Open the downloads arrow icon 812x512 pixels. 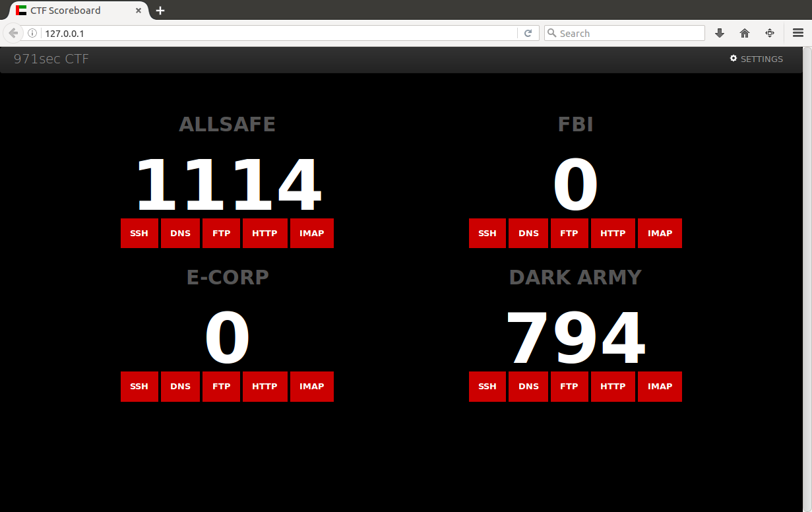[x=720, y=33]
